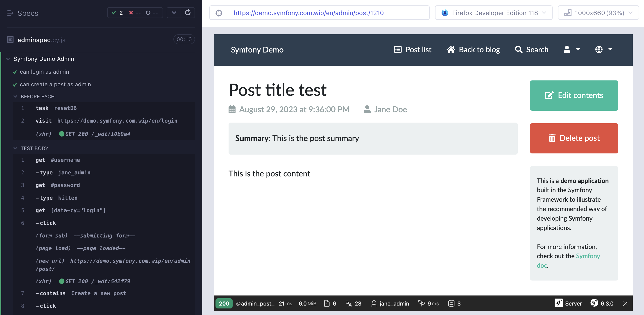Open the Symfony doc link

(588, 256)
